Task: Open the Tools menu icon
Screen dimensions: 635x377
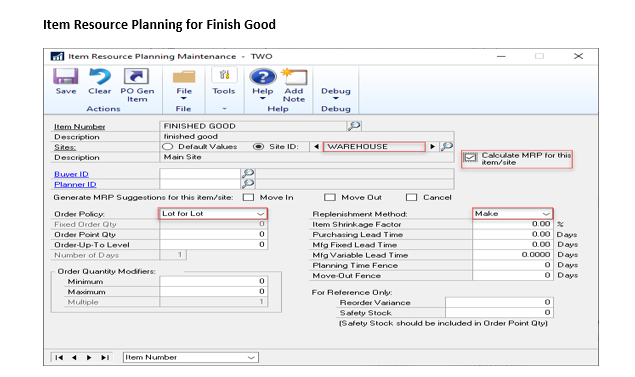Action: (x=224, y=75)
